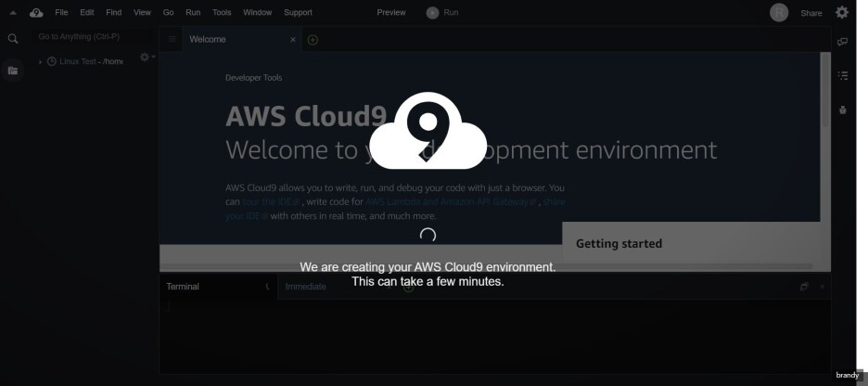868x386 pixels.
Task: Open the Run menu in the menu bar
Action: 193,12
